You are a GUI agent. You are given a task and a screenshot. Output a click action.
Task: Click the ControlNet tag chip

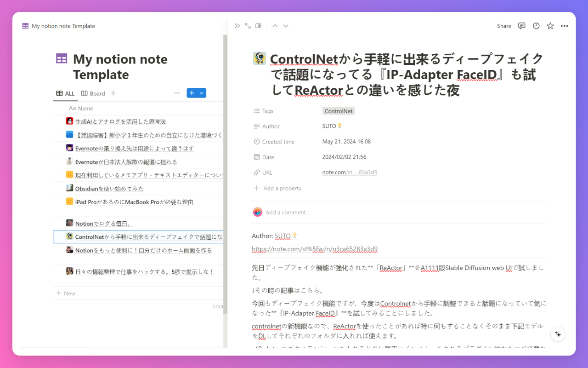(x=339, y=111)
